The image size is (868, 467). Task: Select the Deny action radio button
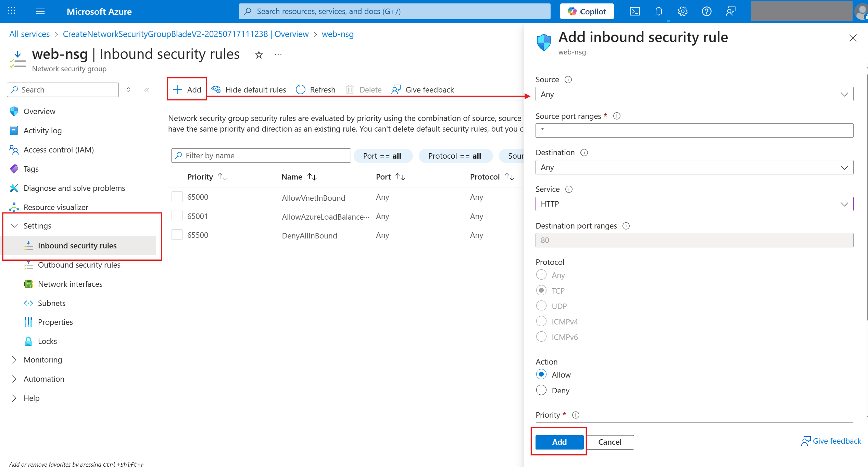tap(541, 390)
